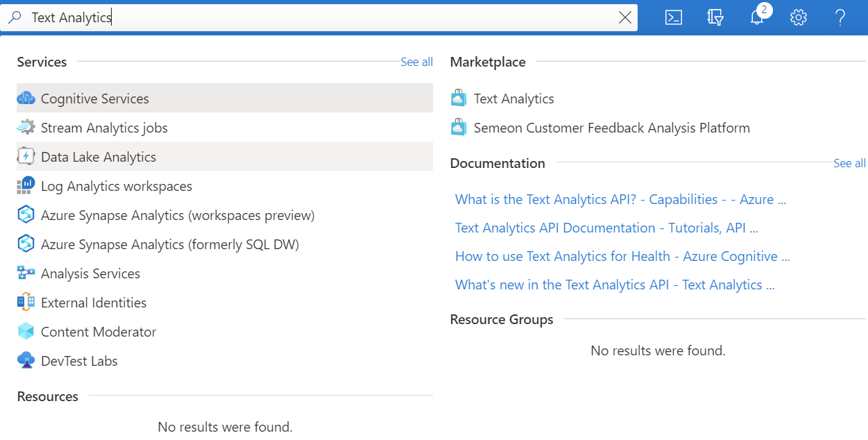Image resolution: width=868 pixels, height=440 pixels.
Task: Select the External Identities service
Action: 94,303
